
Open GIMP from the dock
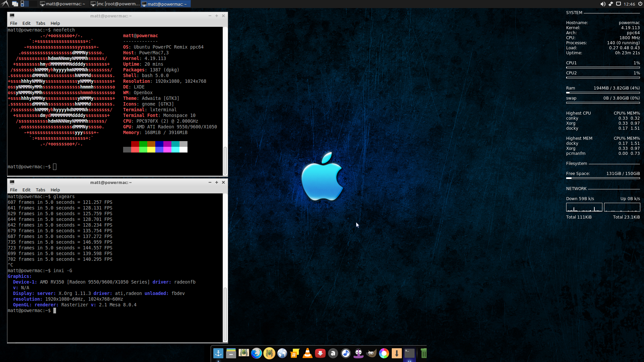click(371, 353)
